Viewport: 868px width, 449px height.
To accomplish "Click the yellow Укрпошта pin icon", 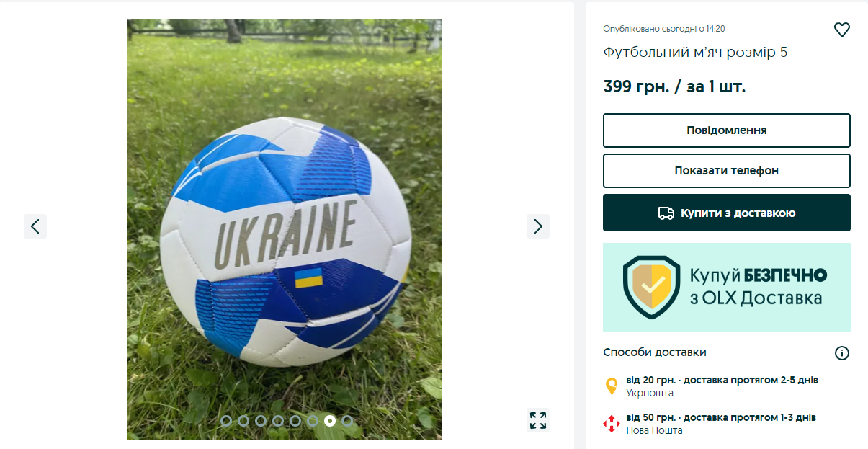I will (x=612, y=386).
